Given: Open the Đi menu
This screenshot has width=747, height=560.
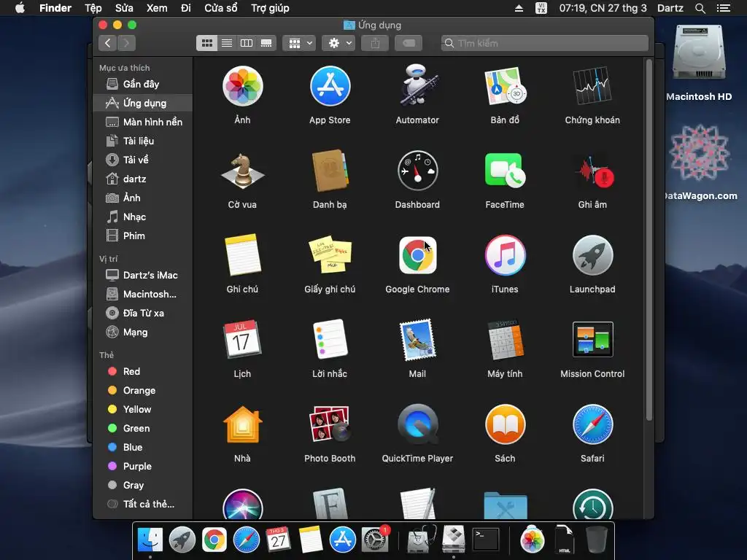Looking at the screenshot, I should 186,8.
